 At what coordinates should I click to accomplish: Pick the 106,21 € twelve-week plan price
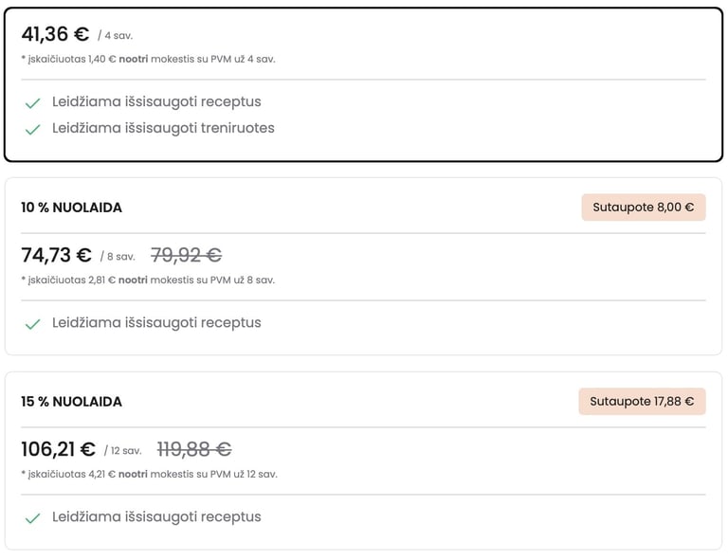[58, 450]
